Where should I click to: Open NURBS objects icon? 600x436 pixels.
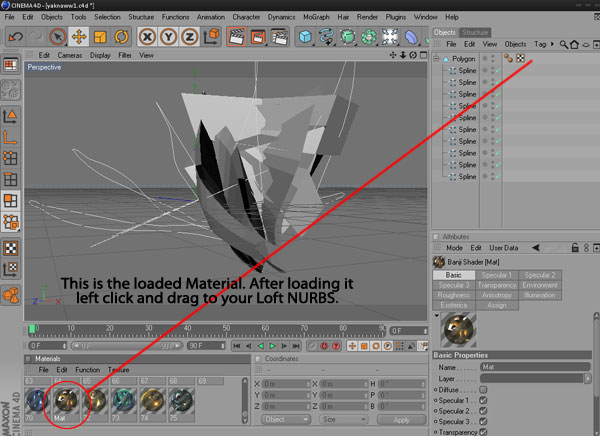347,37
